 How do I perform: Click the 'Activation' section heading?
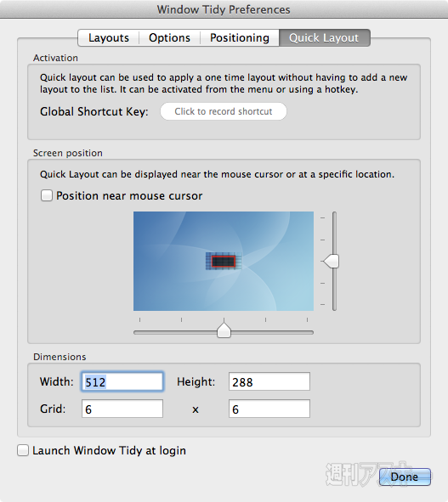pos(55,58)
